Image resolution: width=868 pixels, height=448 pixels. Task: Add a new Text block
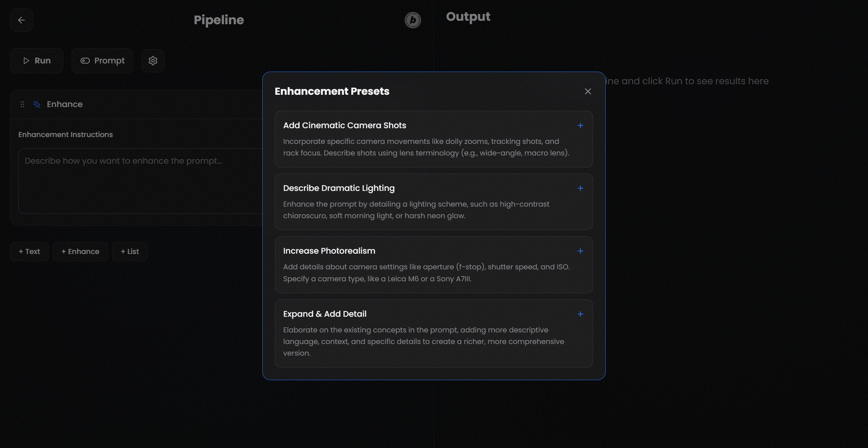pos(29,252)
